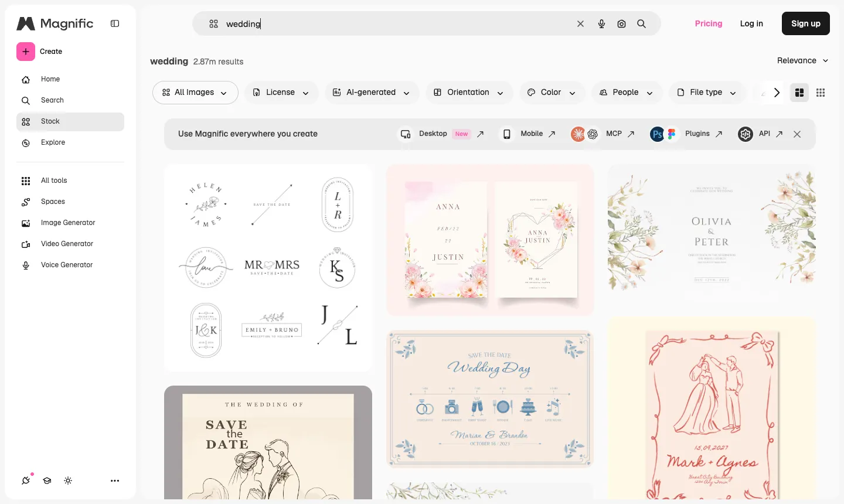
Task: Open the Plugins link in the banner
Action: click(686, 134)
